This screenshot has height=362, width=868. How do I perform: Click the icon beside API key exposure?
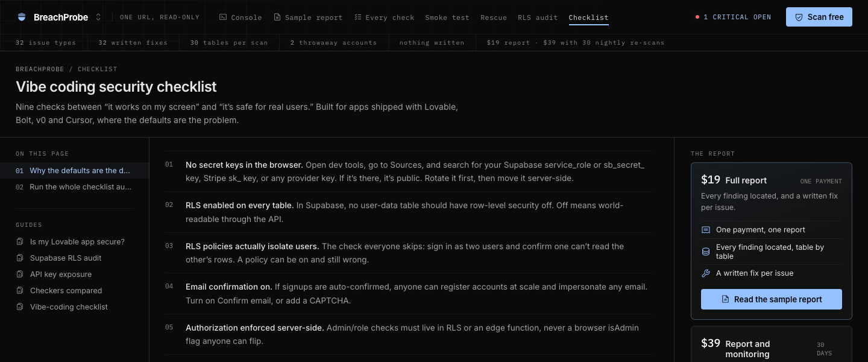20,275
